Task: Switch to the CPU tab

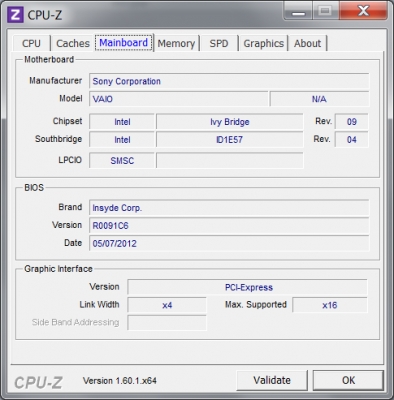Action: point(31,43)
